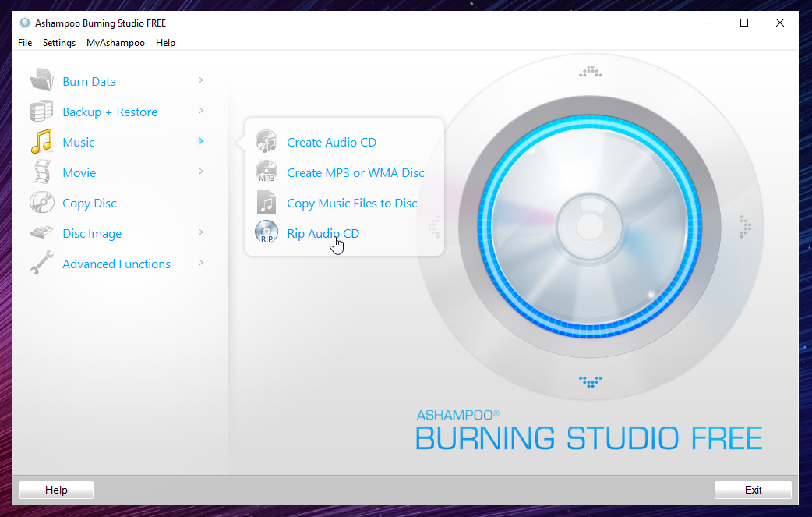Click the Disc Image drive icon

coord(41,232)
